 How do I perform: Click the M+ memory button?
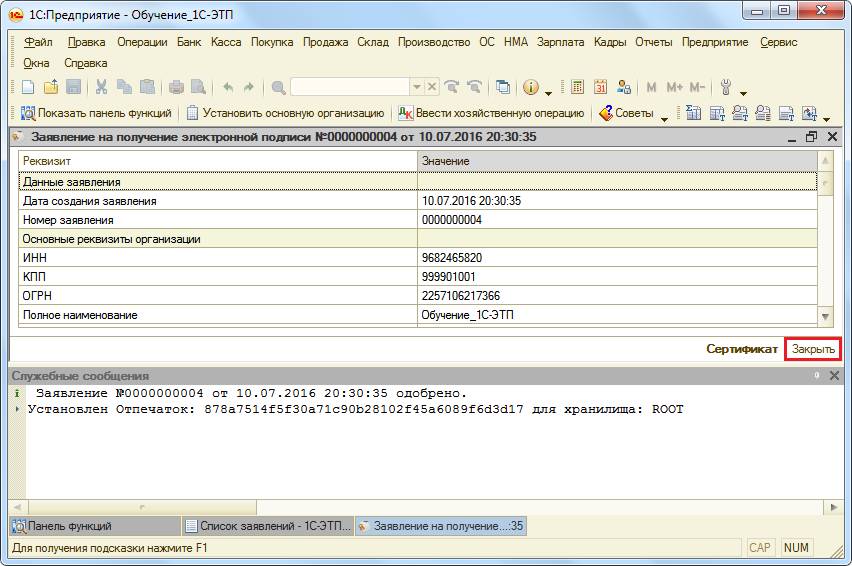pos(674,87)
